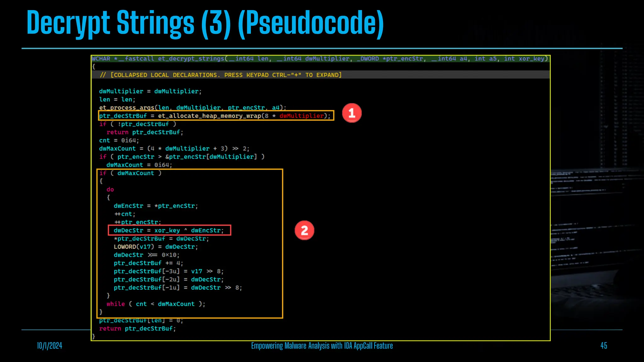Image resolution: width=644 pixels, height=362 pixels.
Task: Click line 'ptr_decStrBuf[-1u] = dwDecStr >> 8;'
Action: 178,288
